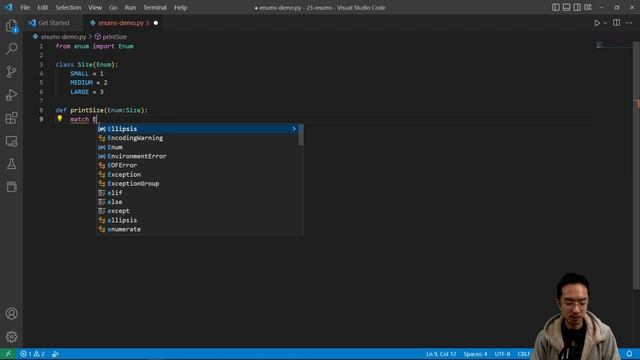
Task: Open the File menu
Action: click(25, 7)
